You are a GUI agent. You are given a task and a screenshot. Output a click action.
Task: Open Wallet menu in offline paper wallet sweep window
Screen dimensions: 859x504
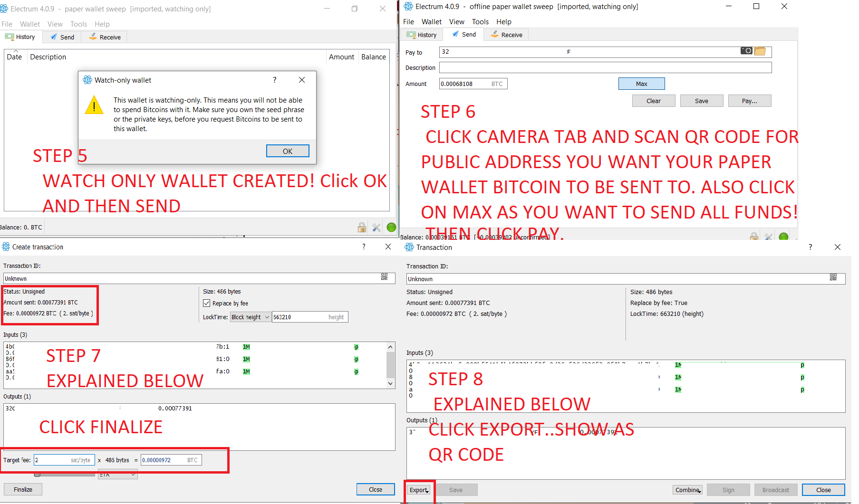[x=432, y=21]
